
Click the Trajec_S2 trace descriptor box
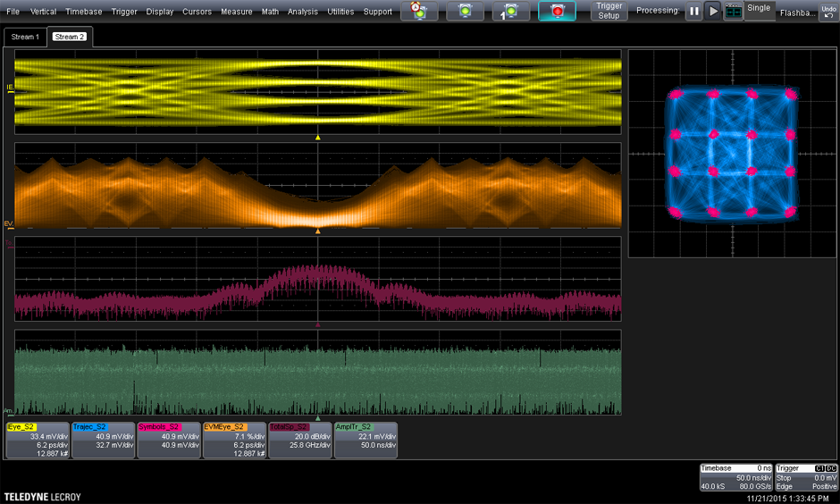click(103, 441)
